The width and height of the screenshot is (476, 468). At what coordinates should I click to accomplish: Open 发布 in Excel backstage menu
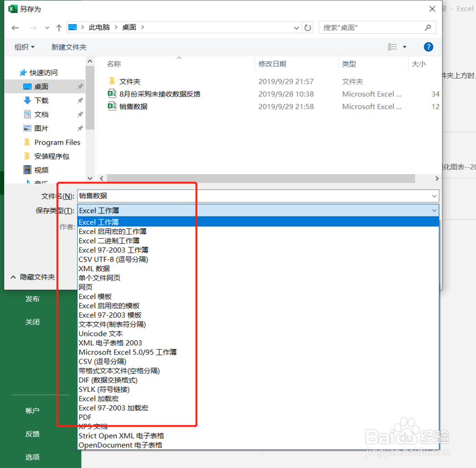click(x=32, y=299)
